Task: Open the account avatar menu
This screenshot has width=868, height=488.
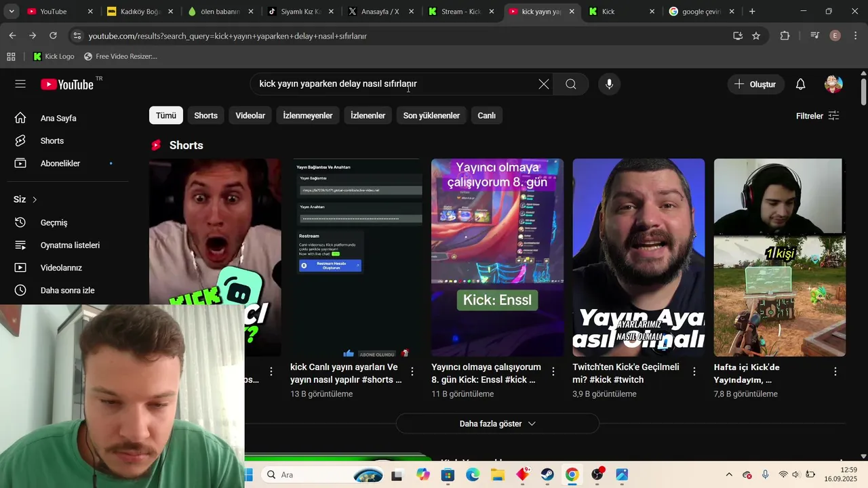Action: click(833, 84)
